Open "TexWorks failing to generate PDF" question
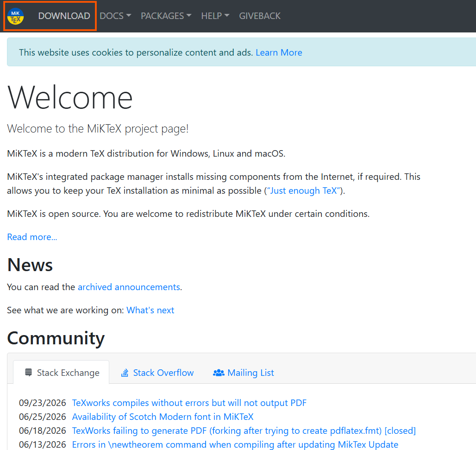Screen dimensions: 476x450 click(244, 431)
